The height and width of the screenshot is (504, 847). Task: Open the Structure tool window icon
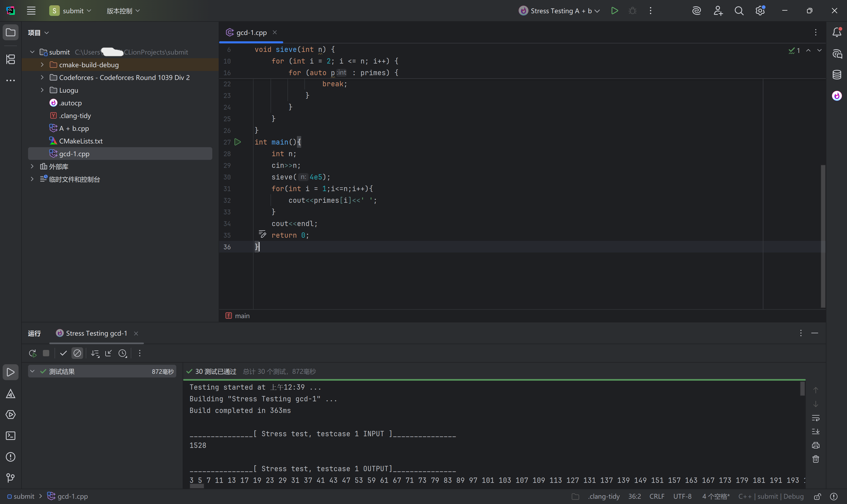coord(11,60)
